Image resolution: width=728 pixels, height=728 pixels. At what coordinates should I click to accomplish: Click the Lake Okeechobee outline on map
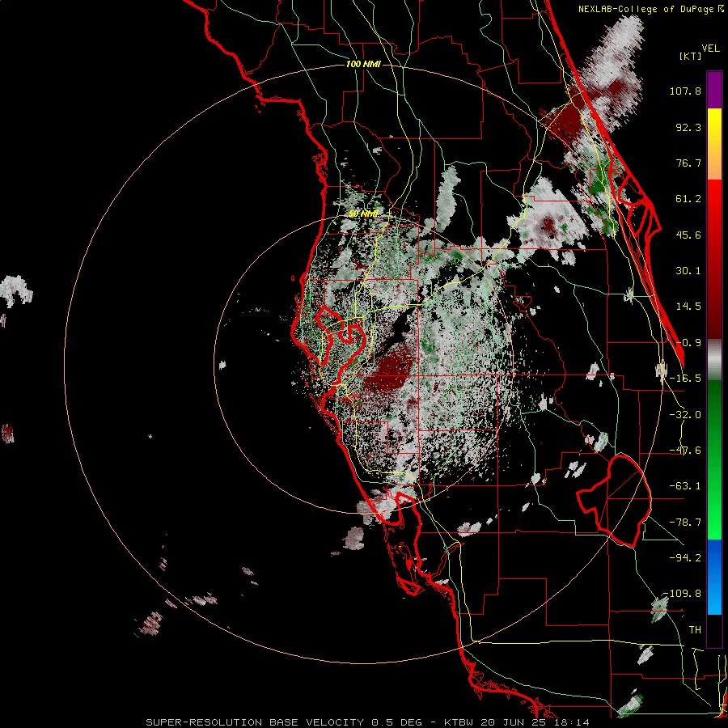(614, 501)
